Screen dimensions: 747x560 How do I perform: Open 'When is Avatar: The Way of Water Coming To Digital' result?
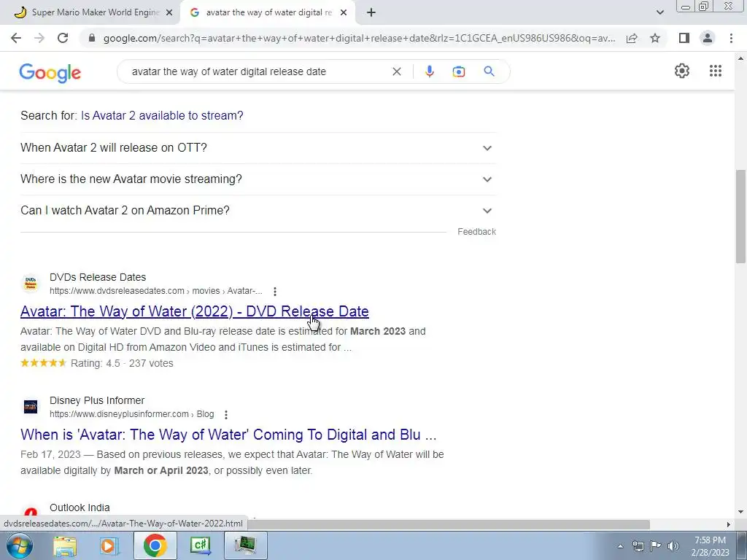pos(228,435)
